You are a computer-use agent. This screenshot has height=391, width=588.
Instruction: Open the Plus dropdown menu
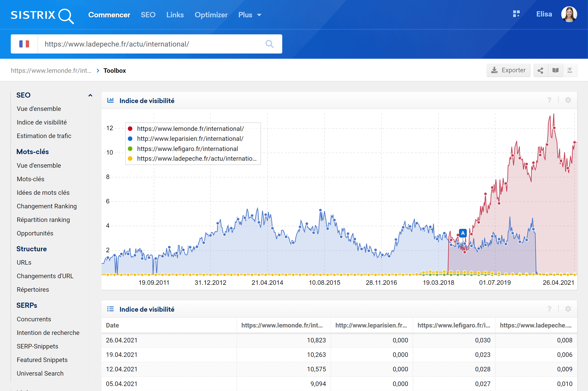tap(250, 15)
